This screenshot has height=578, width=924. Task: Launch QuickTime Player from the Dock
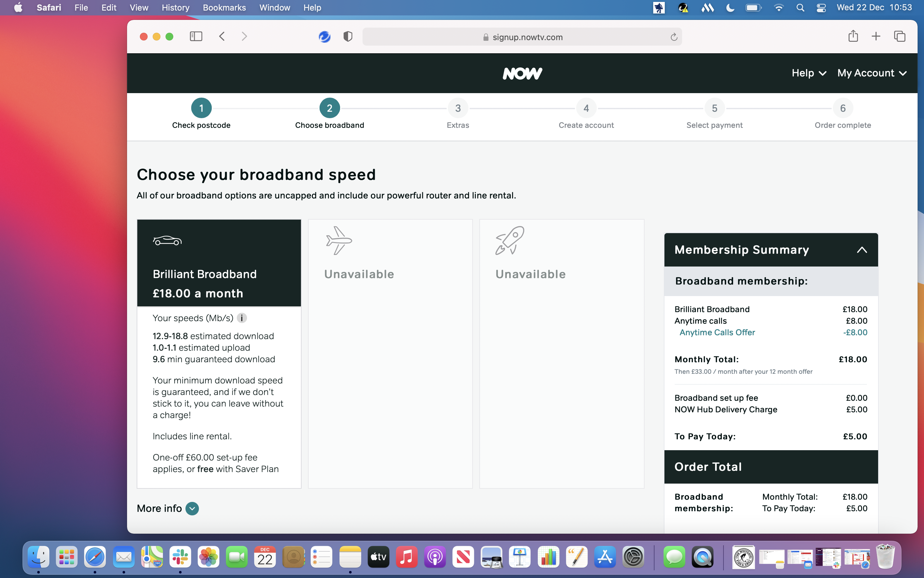point(703,556)
